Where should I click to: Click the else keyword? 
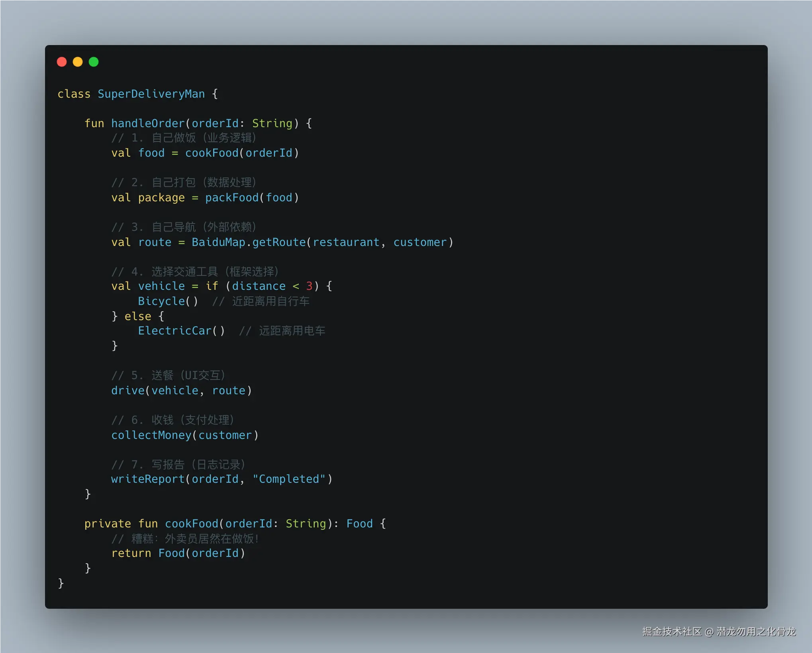coord(138,317)
